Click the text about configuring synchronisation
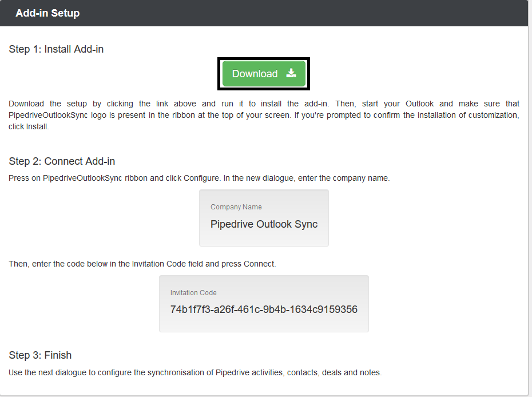Screen dimensions: 532x397 [195, 372]
